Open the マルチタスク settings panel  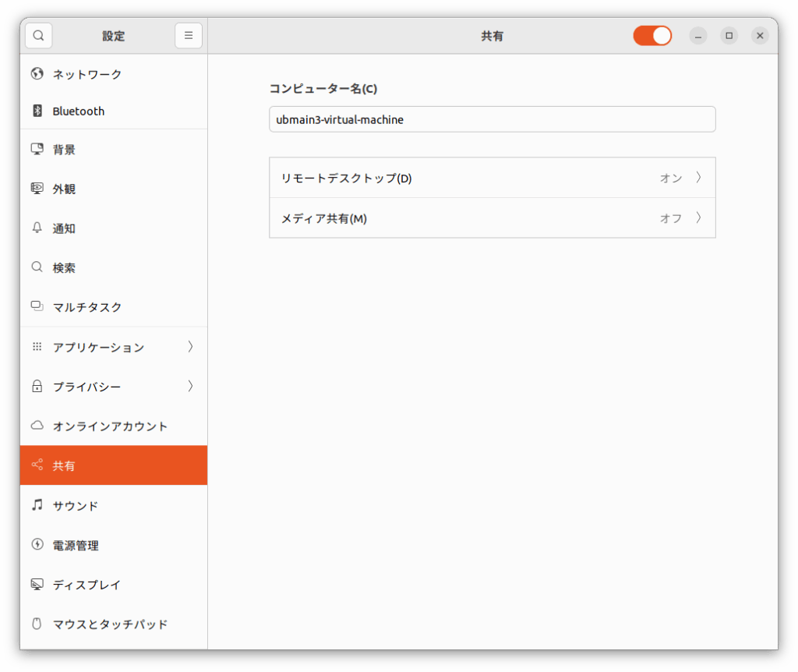coord(114,306)
